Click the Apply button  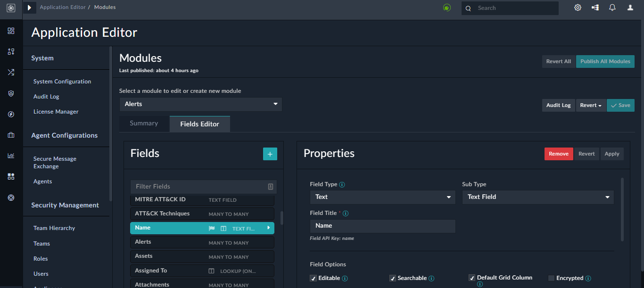pyautogui.click(x=612, y=154)
